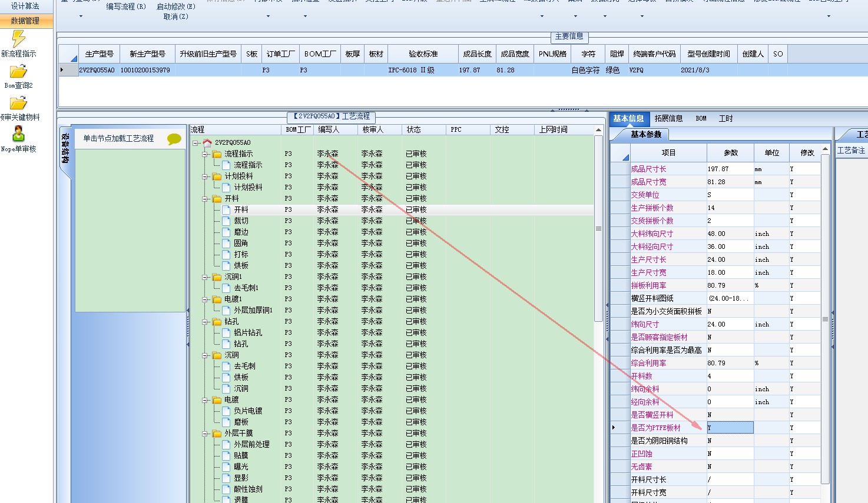Screen dimensions: 868x503
Task: Click the folder icon of 电镀1 group
Action: coord(217,299)
